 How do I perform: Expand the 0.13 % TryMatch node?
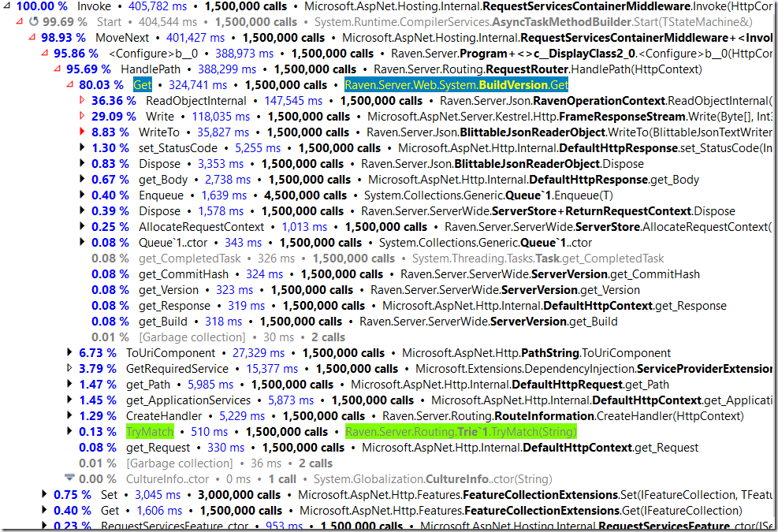click(70, 431)
